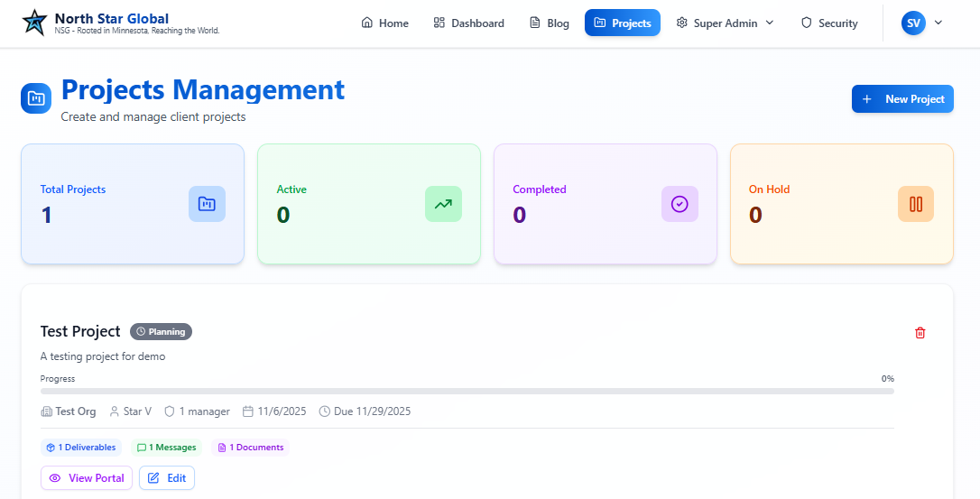The image size is (980, 499).
Task: Create a project with New Project button
Action: coord(902,98)
